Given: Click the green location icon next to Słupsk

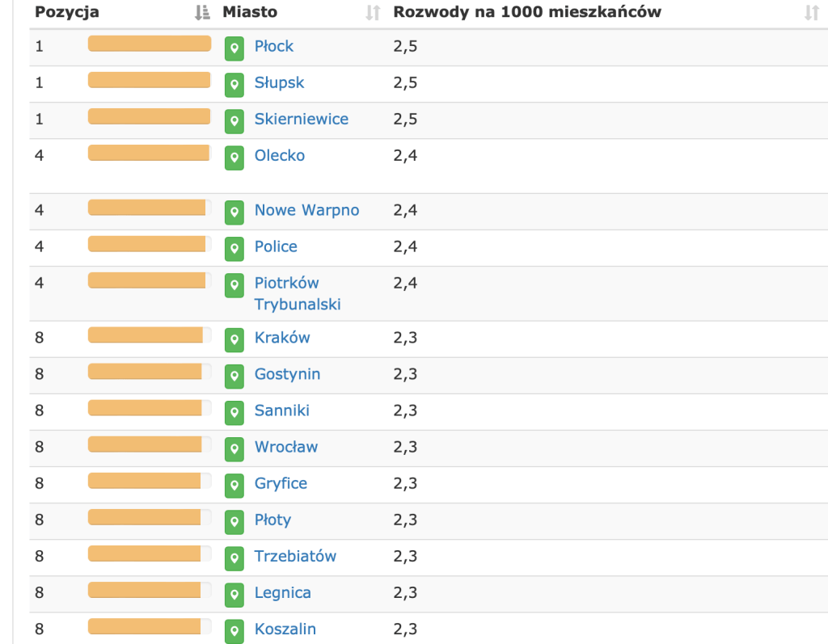Looking at the screenshot, I should (x=234, y=84).
